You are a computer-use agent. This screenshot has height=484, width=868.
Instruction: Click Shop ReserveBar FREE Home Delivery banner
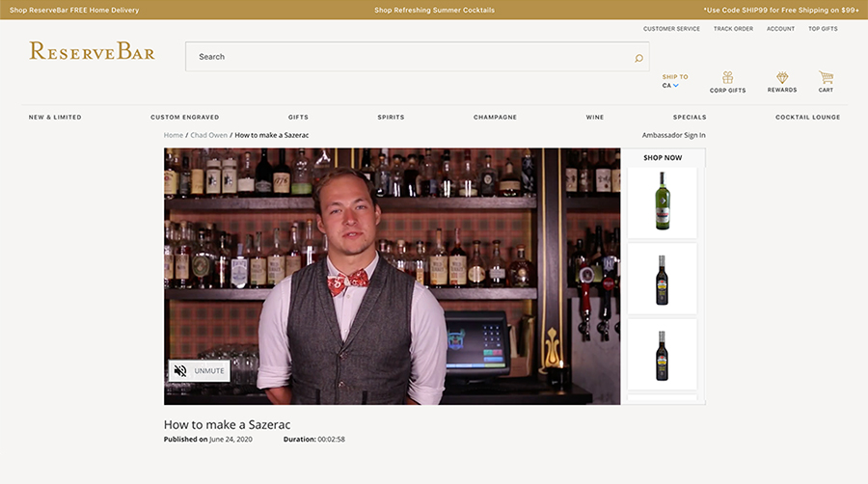coord(74,10)
